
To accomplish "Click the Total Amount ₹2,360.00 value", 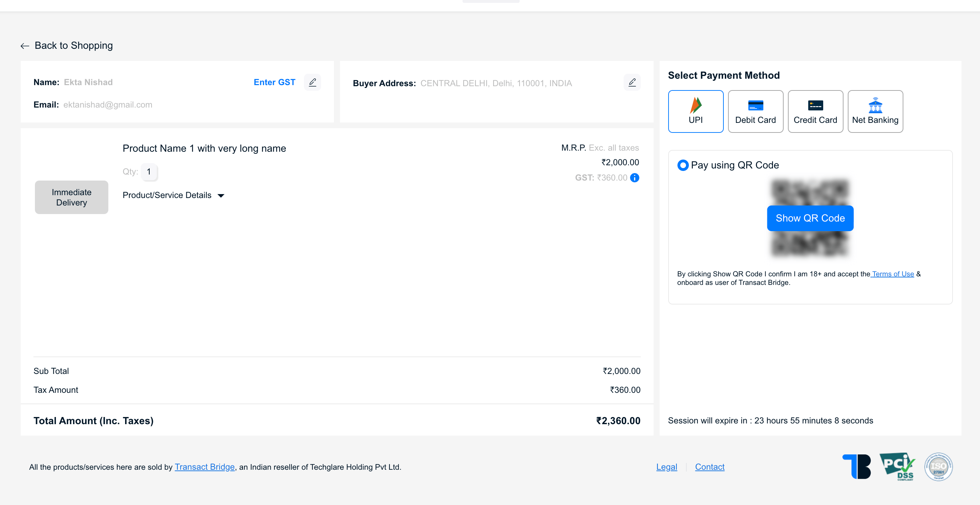I will tap(618, 421).
